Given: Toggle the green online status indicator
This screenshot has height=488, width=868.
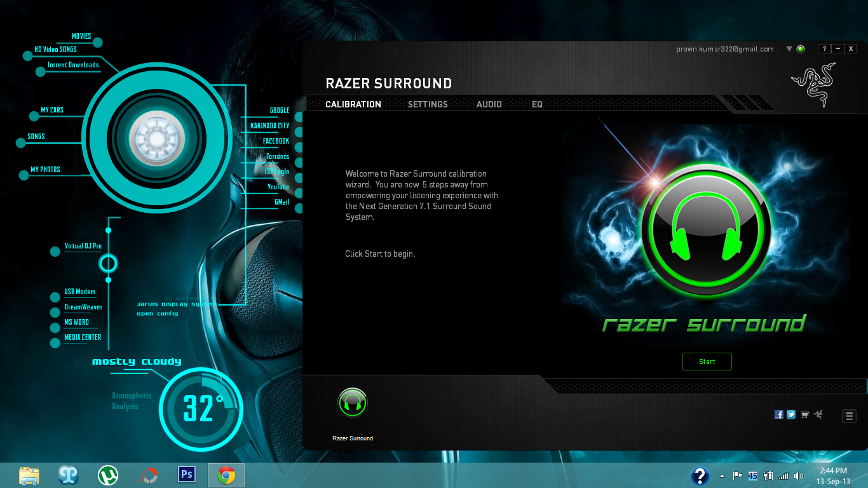Looking at the screenshot, I should click(800, 48).
